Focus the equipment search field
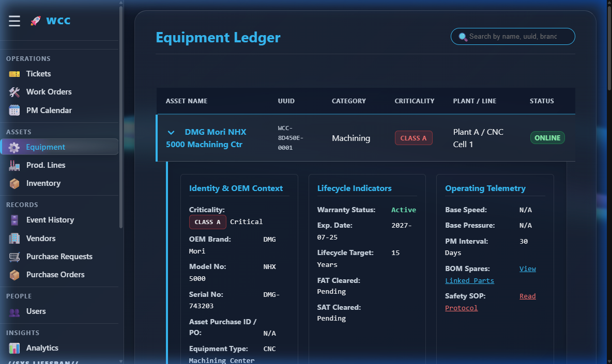The image size is (612, 364). click(512, 37)
